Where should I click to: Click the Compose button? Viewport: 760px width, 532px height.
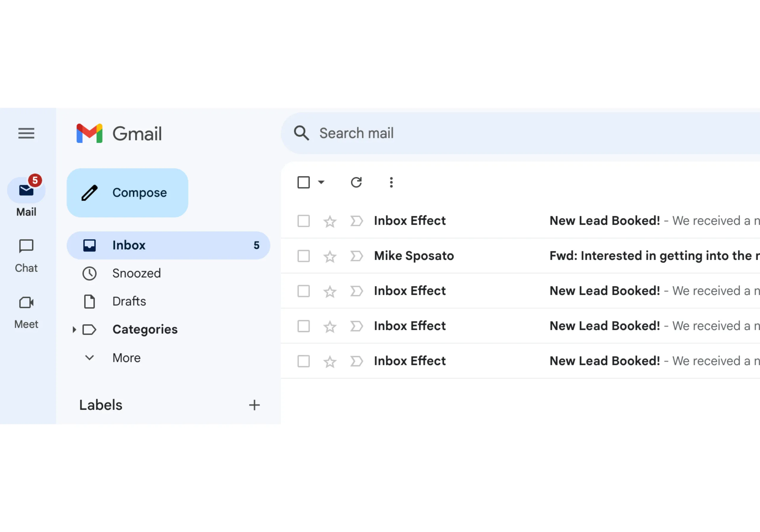point(127,192)
